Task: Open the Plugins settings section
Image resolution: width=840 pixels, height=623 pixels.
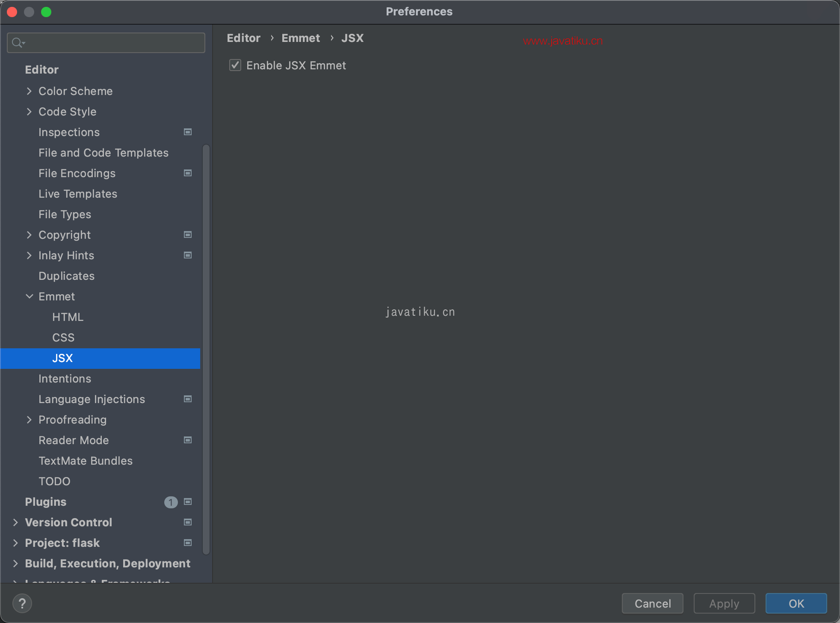Action: tap(45, 502)
